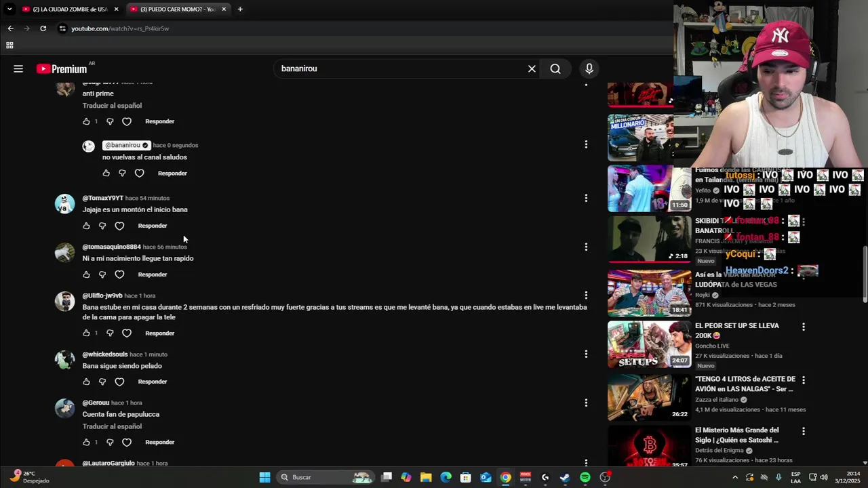
Task: Start voice search with the microphone
Action: [589, 68]
